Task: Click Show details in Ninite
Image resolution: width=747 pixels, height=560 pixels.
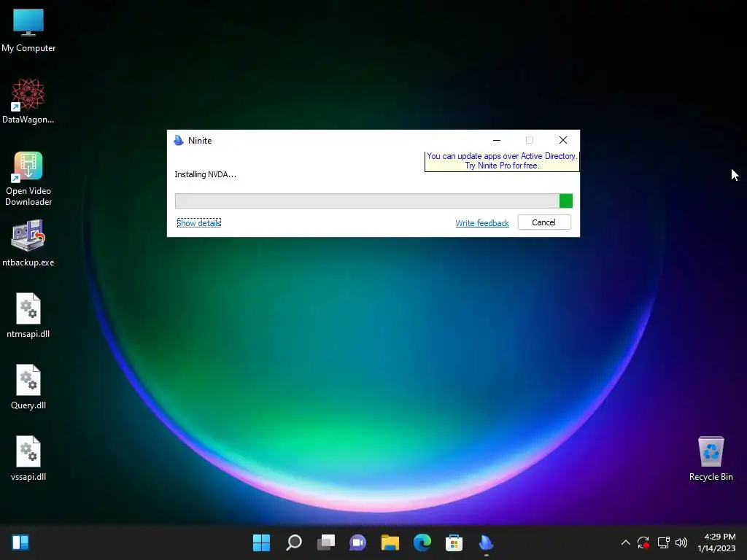Action: [198, 223]
